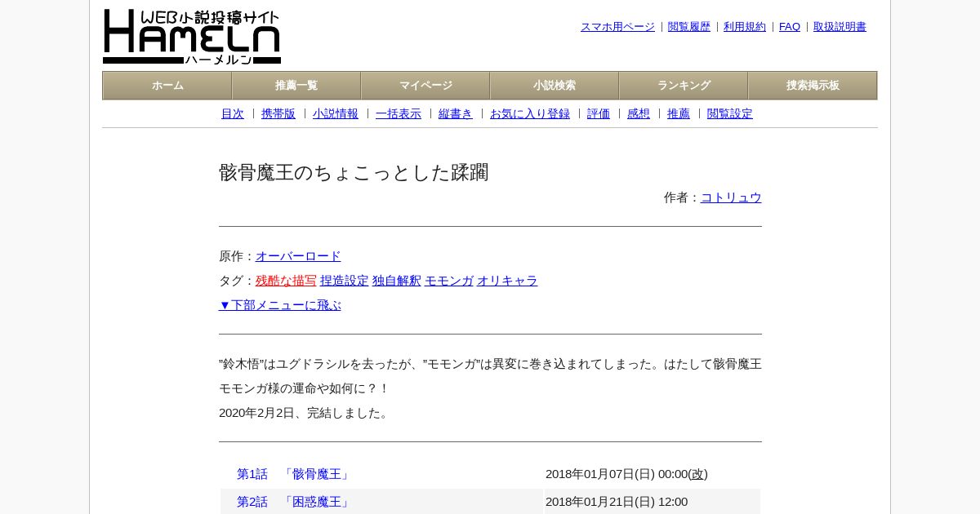Open the スマホ用ページ link

point(617,27)
